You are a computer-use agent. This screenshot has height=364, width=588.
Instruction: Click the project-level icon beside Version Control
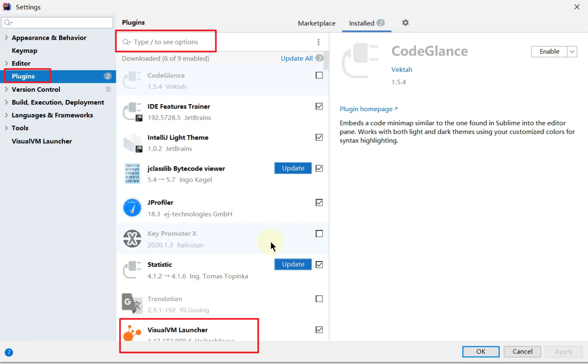[108, 89]
